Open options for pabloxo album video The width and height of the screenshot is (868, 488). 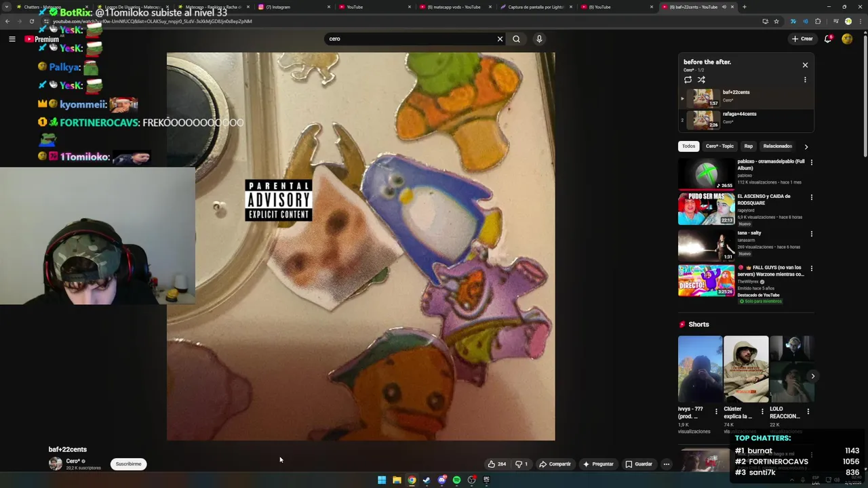(x=811, y=163)
